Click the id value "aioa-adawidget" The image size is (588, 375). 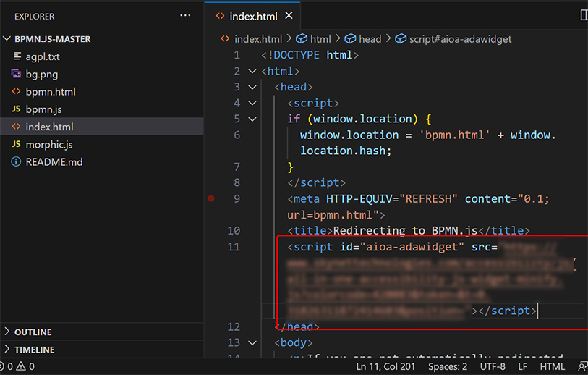(x=412, y=247)
